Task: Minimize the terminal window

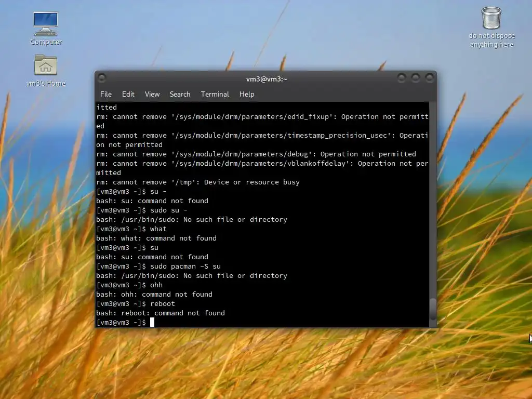Action: 402,78
